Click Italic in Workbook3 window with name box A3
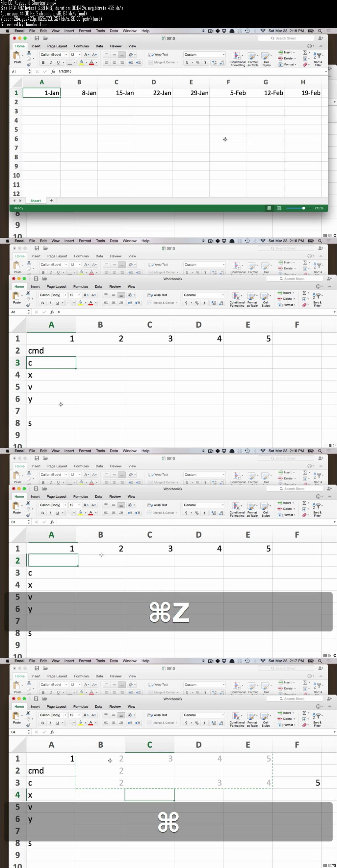Image resolution: width=337 pixels, height=868 pixels. point(50,303)
